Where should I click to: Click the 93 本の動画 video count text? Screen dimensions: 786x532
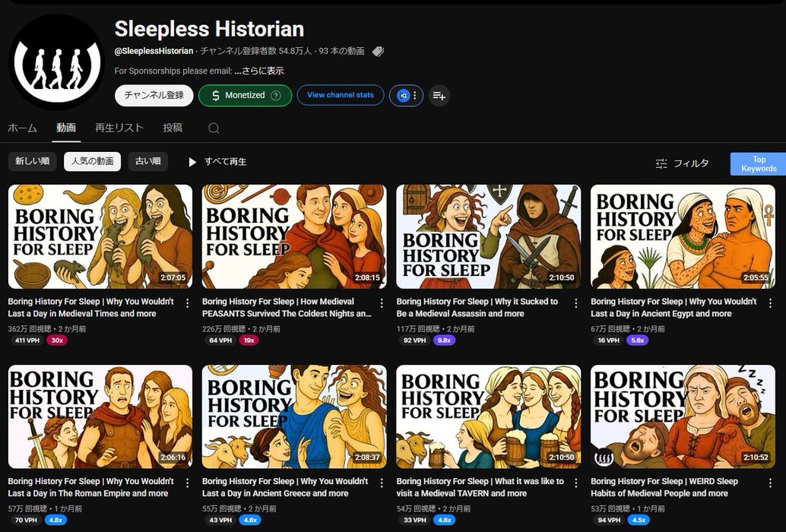[342, 51]
